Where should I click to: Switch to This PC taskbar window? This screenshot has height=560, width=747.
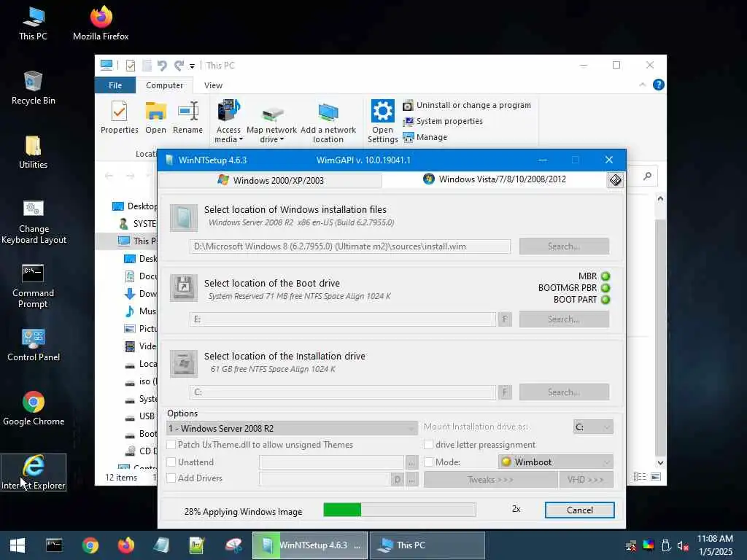tap(427, 545)
